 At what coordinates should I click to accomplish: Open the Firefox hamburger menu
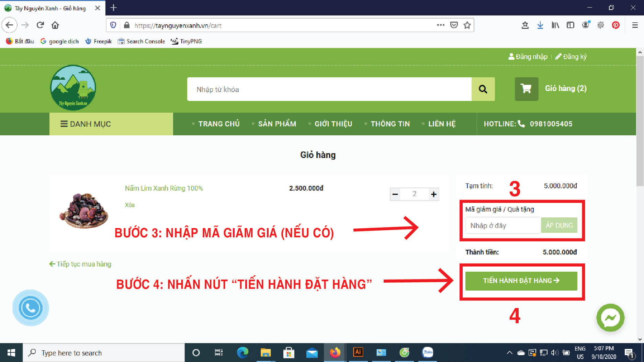[635, 25]
